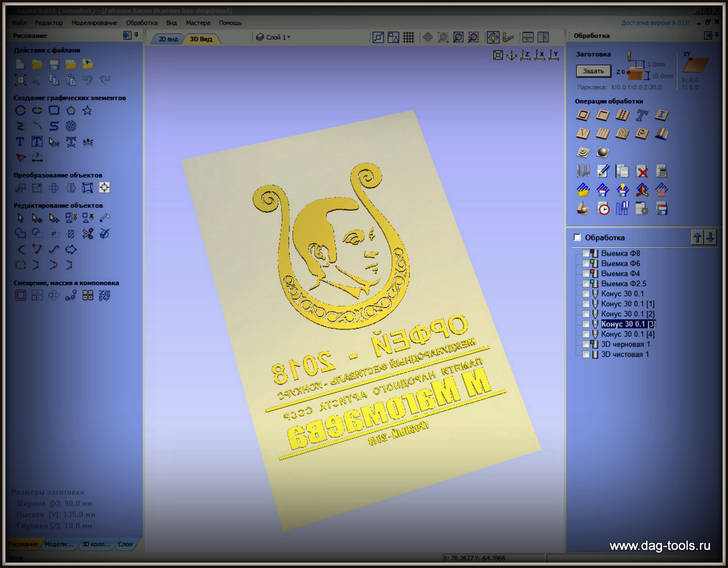Image resolution: width=728 pixels, height=568 pixels.
Task: Click view along Y axis icon
Action: (553, 56)
